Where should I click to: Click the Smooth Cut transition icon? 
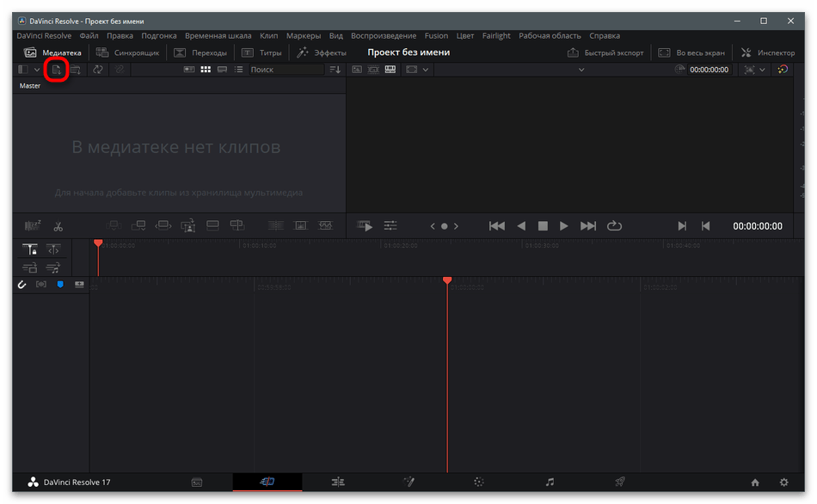click(x=325, y=225)
